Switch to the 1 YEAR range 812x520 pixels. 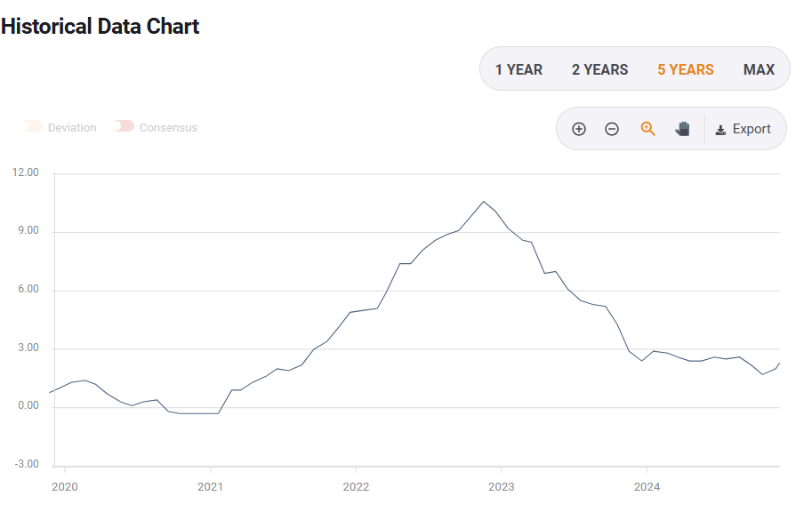coord(519,69)
